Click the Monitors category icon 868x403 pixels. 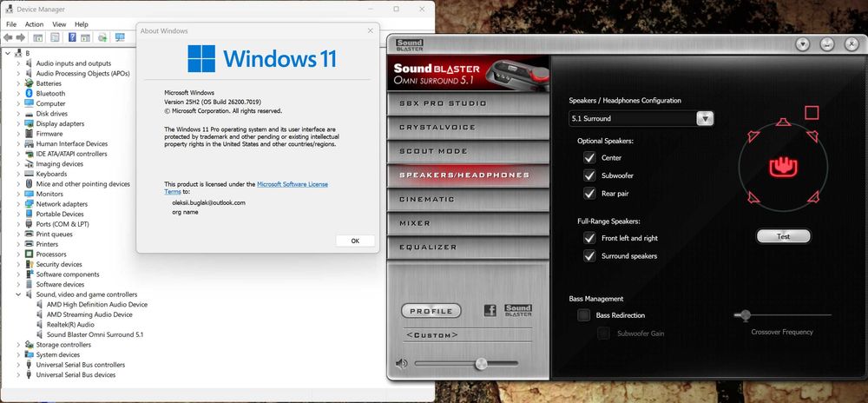[30, 194]
